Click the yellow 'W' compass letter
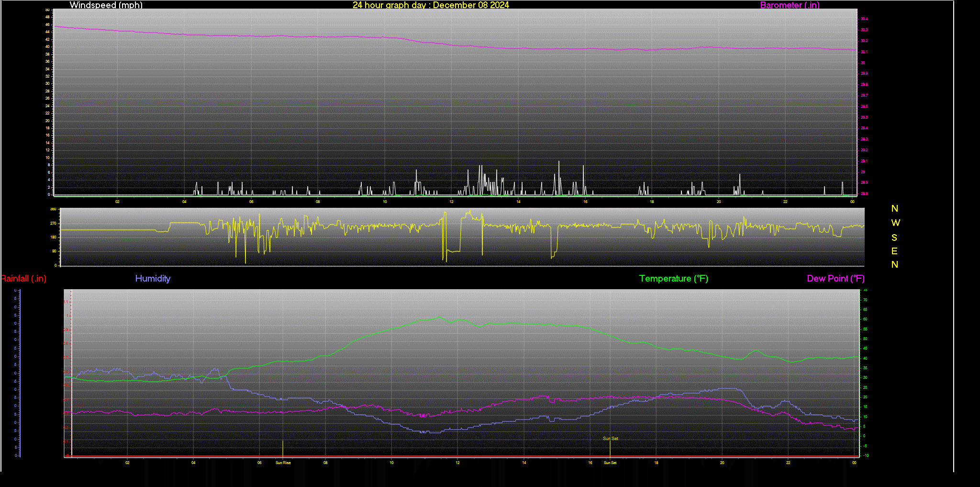This screenshot has height=487, width=980. point(895,223)
